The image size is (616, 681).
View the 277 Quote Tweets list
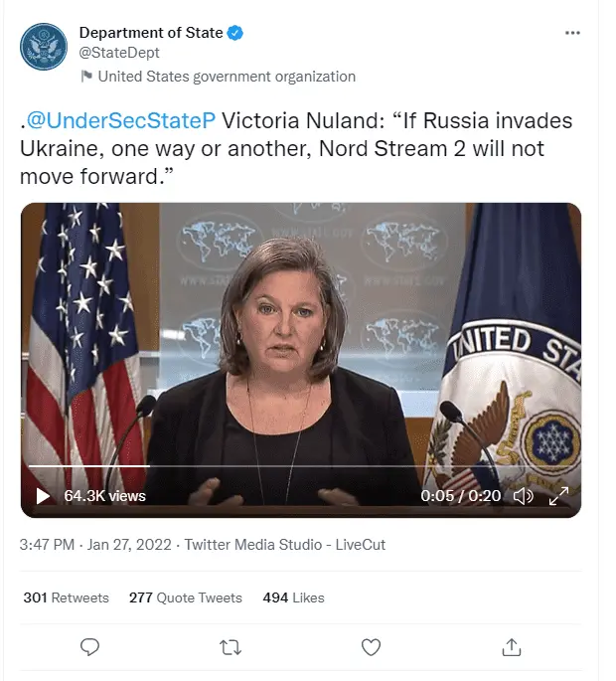click(186, 597)
